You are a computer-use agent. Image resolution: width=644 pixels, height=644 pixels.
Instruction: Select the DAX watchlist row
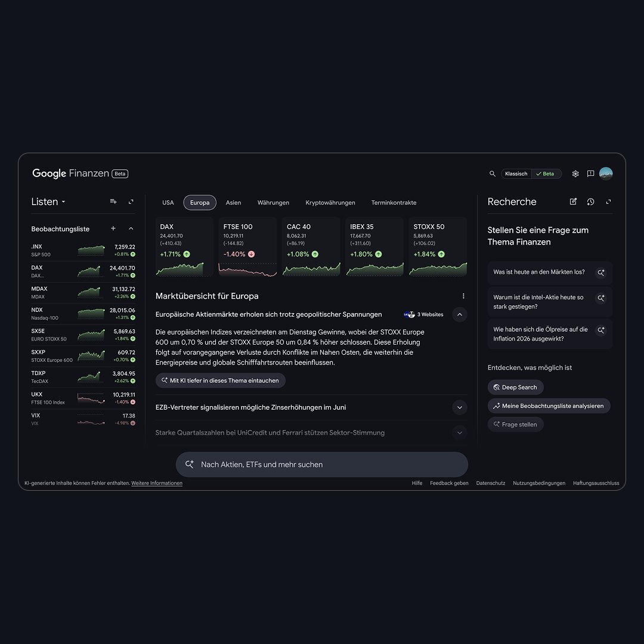point(83,271)
